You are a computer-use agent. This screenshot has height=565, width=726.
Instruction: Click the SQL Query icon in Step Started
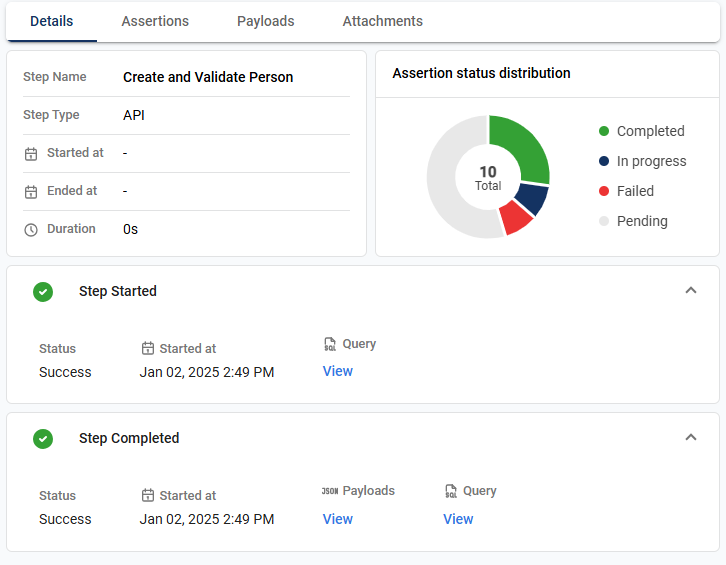pos(330,344)
